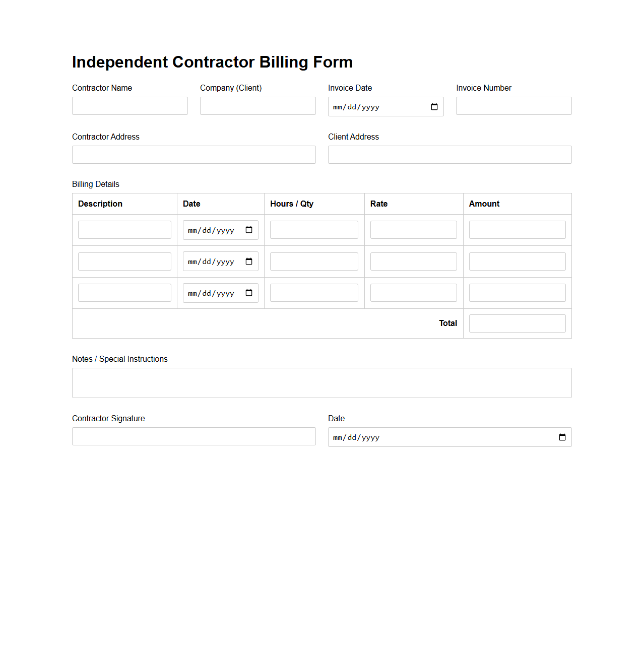This screenshot has width=644, height=655.
Task: Open calendar picker for first billing row date
Action: (248, 230)
